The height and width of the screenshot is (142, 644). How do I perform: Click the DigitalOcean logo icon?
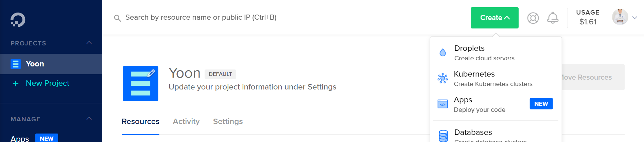[18, 20]
